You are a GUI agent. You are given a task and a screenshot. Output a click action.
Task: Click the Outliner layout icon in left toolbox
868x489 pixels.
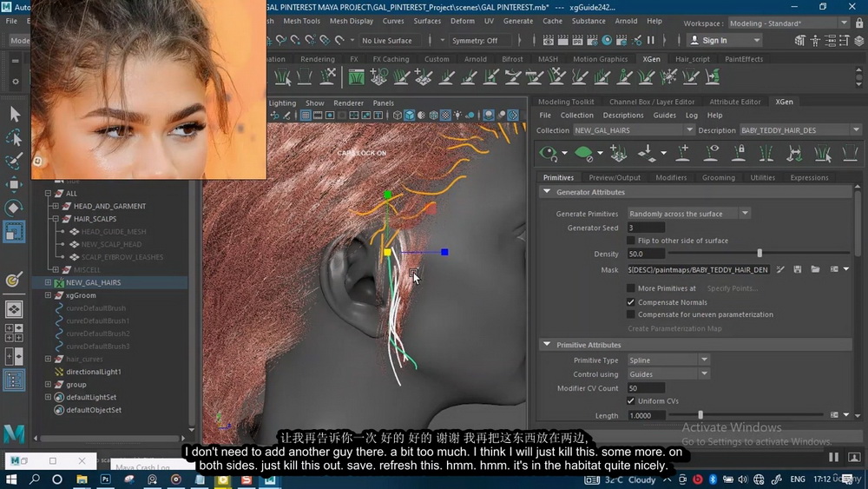[x=14, y=380]
